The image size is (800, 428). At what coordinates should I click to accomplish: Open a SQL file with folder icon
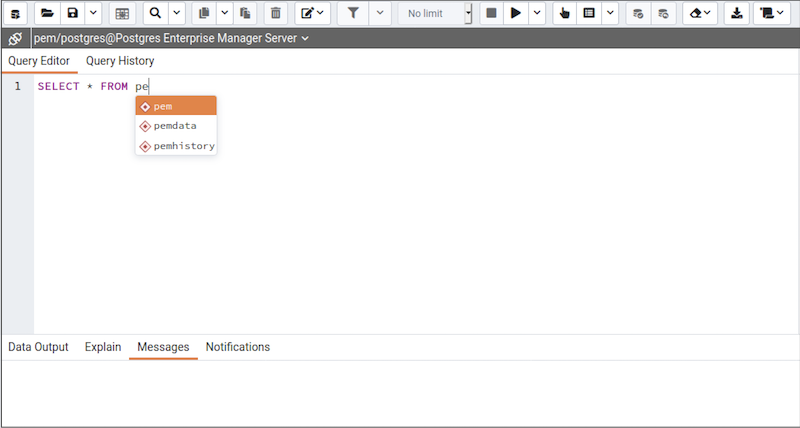(47, 14)
